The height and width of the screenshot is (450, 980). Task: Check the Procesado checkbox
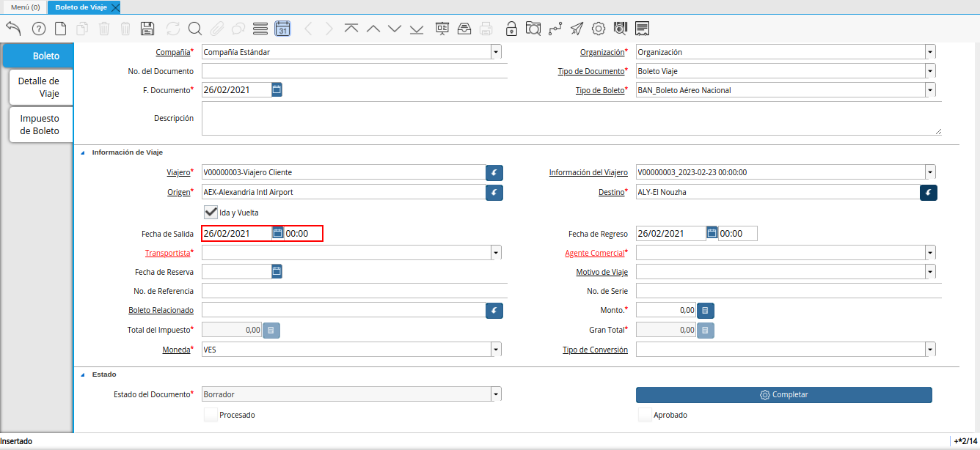[211, 415]
